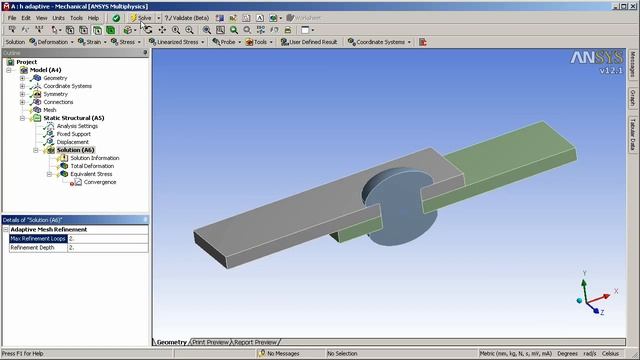Image resolution: width=640 pixels, height=360 pixels.
Task: Click the Look At view icon
Action: [274, 30]
